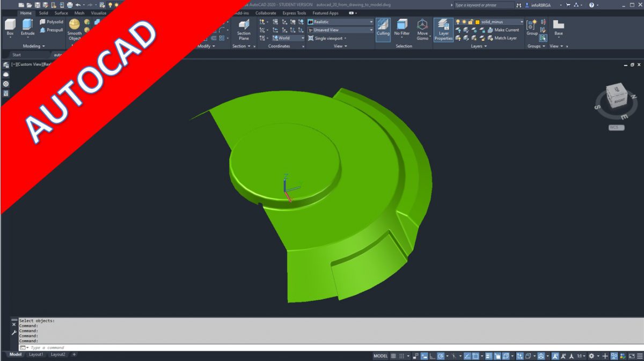Switch to the Solid ribbon tab

pyautogui.click(x=43, y=12)
